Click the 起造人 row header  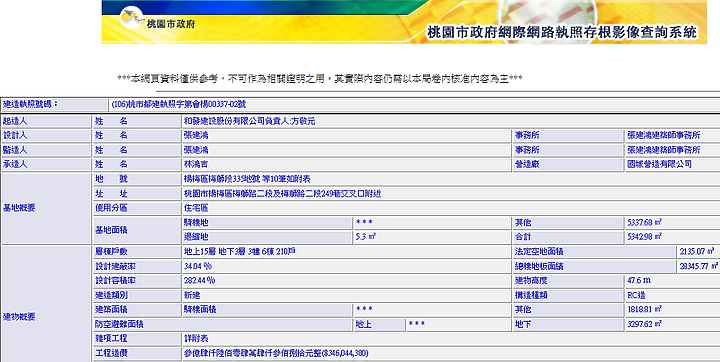click(15, 121)
